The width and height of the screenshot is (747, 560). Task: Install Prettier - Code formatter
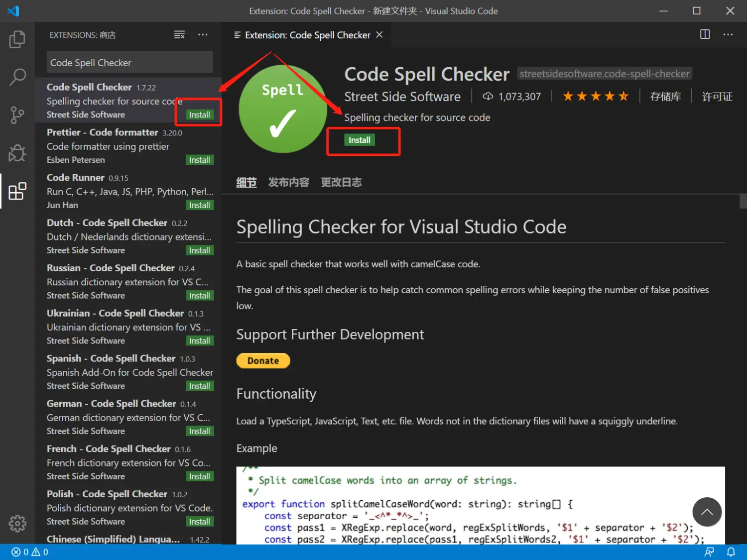coord(199,160)
